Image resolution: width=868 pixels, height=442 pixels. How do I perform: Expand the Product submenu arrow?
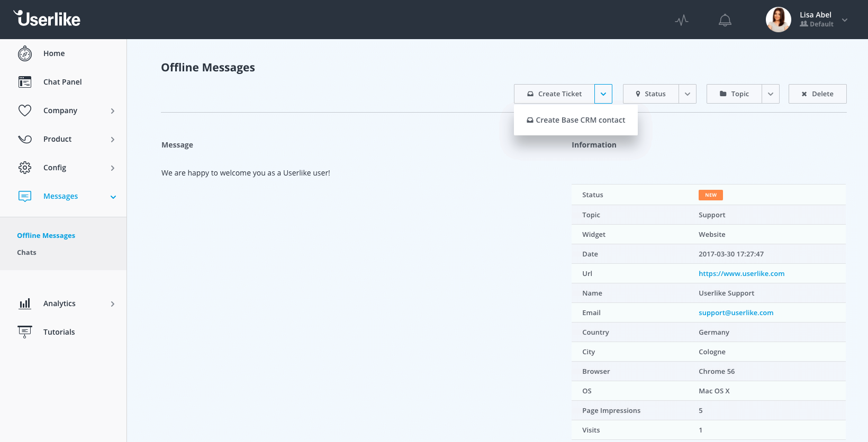113,140
